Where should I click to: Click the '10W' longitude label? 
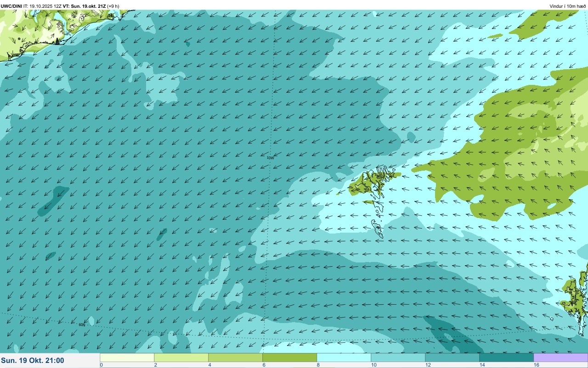click(x=271, y=158)
